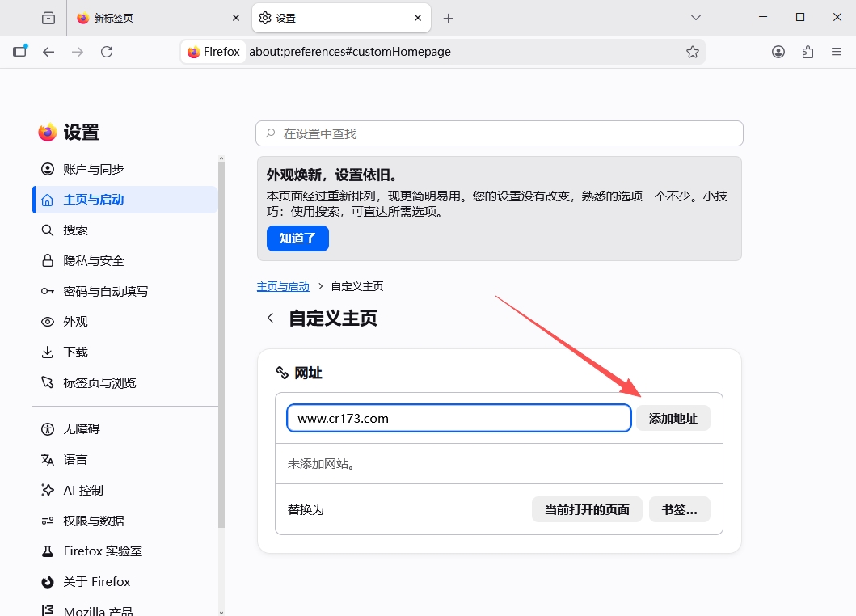Click back chevron beside 自定义主页 heading
856x616 pixels.
click(270, 318)
